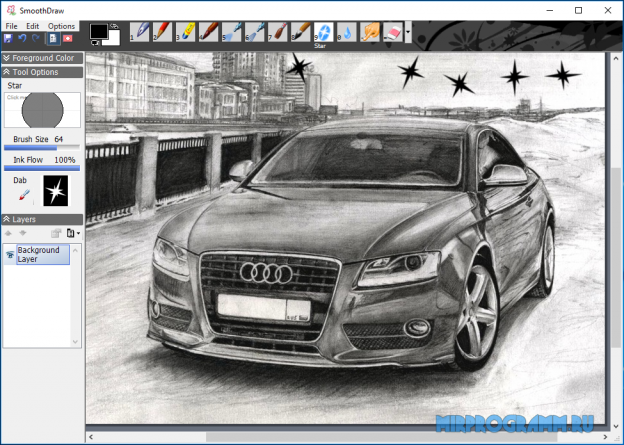Viewport: 624px width, 445px height.
Task: Choose bristle brush tool 7
Action: (278, 32)
